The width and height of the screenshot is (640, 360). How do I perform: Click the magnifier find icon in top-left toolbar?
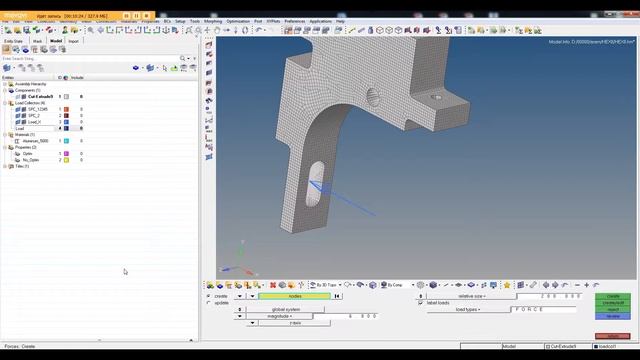coord(90,30)
